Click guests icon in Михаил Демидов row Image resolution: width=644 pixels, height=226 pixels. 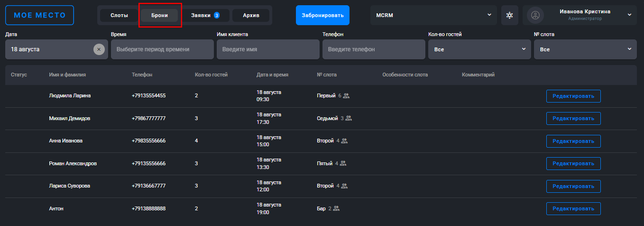point(349,118)
